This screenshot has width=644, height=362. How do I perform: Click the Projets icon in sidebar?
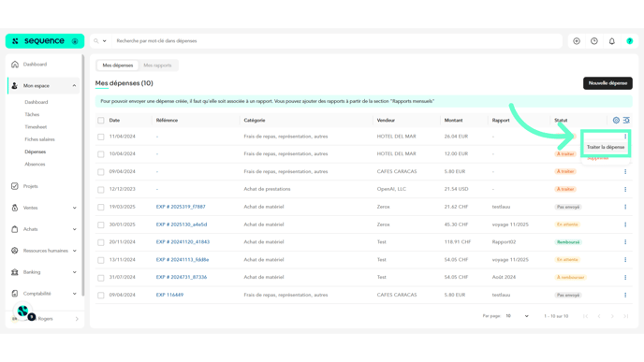pos(15,186)
